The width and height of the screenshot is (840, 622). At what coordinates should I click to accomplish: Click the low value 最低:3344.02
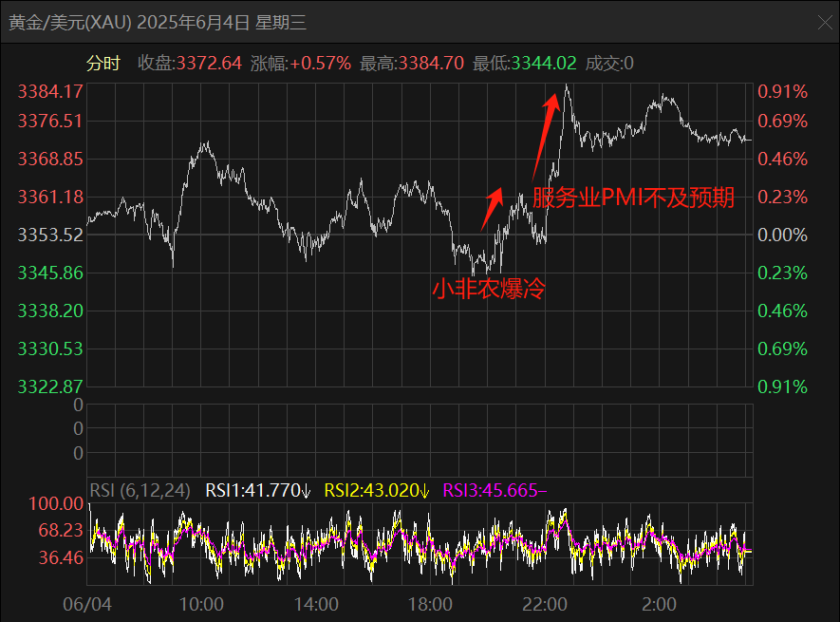point(525,64)
